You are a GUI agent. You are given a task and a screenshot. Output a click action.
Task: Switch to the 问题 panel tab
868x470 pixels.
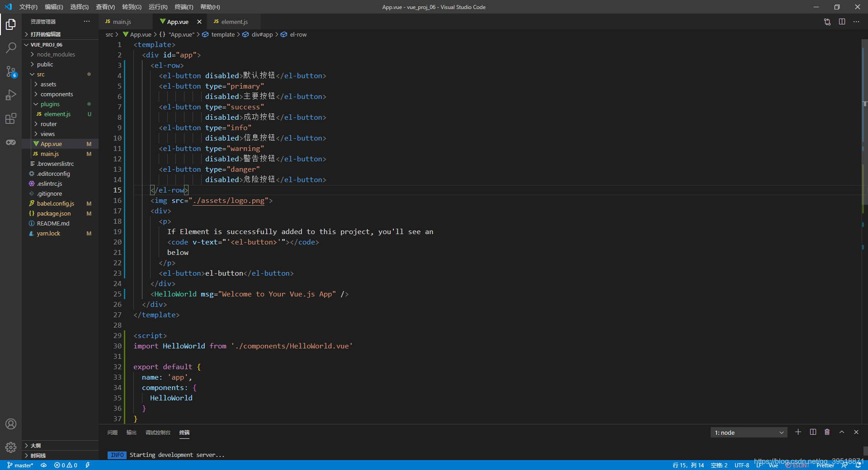[x=113, y=432]
